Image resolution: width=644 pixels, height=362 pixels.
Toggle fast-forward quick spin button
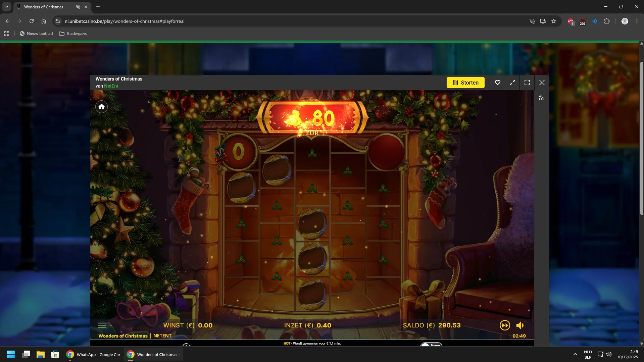pos(505,325)
